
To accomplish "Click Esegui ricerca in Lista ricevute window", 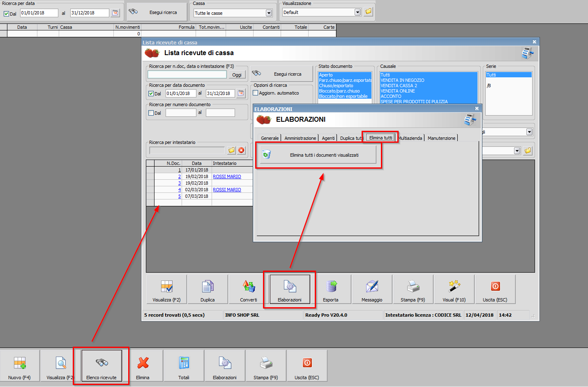I will click(282, 74).
